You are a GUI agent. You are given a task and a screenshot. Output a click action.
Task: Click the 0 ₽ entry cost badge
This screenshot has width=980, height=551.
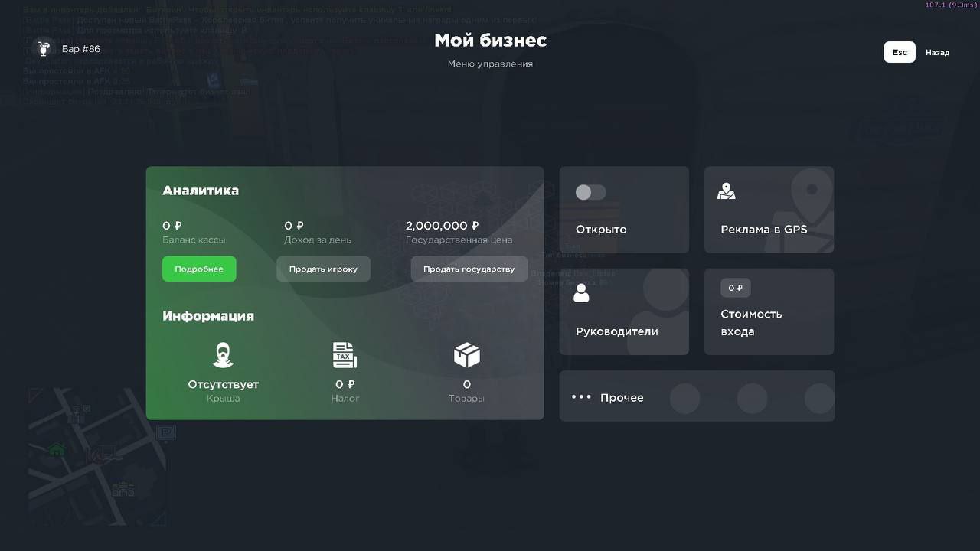[735, 288]
